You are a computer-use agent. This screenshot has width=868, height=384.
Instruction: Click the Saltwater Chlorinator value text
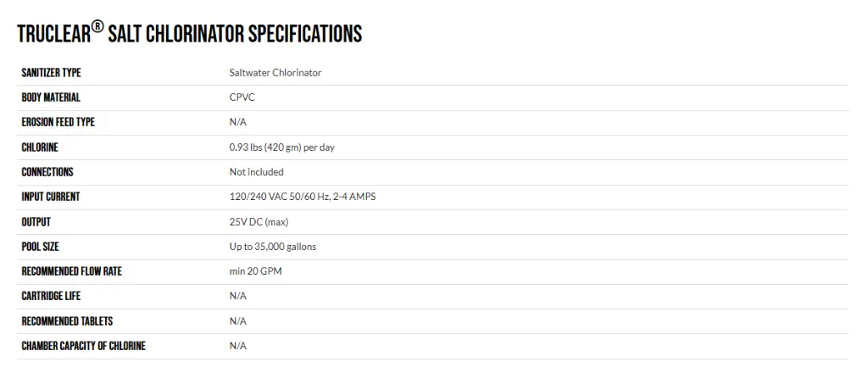click(x=275, y=73)
